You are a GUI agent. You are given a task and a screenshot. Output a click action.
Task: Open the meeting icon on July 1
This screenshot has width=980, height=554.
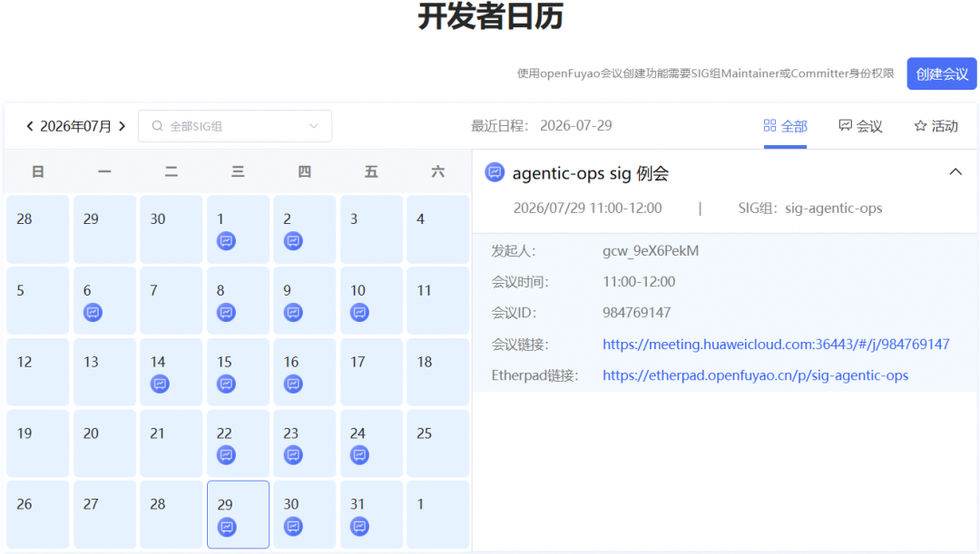(x=226, y=241)
